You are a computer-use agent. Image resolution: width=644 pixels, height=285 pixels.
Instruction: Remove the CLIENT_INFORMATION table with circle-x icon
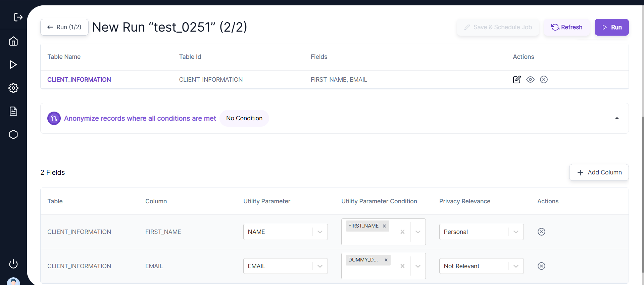point(544,80)
